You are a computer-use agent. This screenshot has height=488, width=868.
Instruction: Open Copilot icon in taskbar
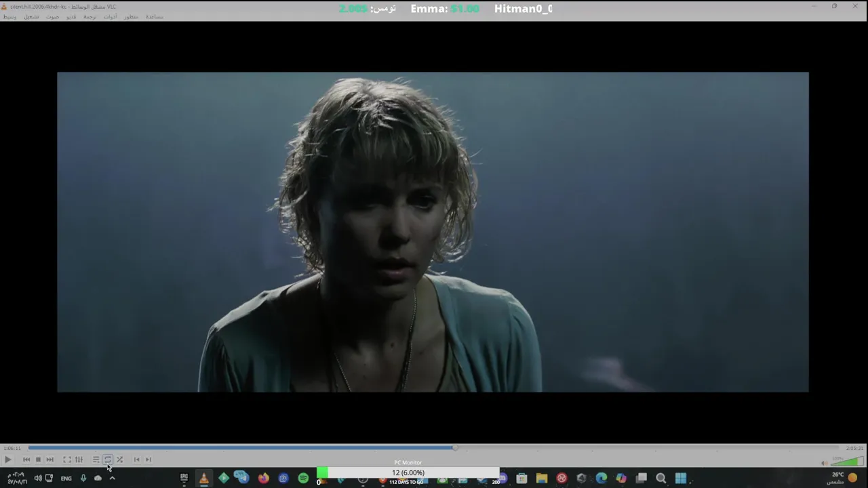(x=621, y=478)
